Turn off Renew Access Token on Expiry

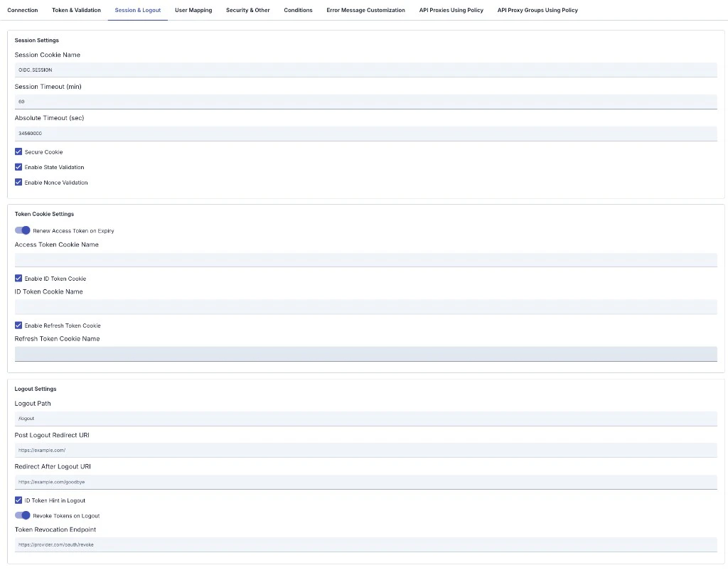point(22,230)
